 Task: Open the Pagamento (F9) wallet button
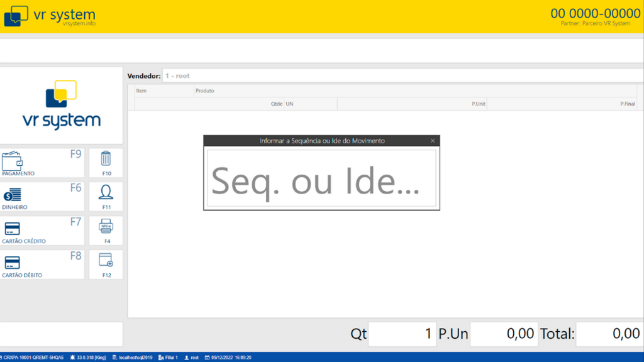42,163
